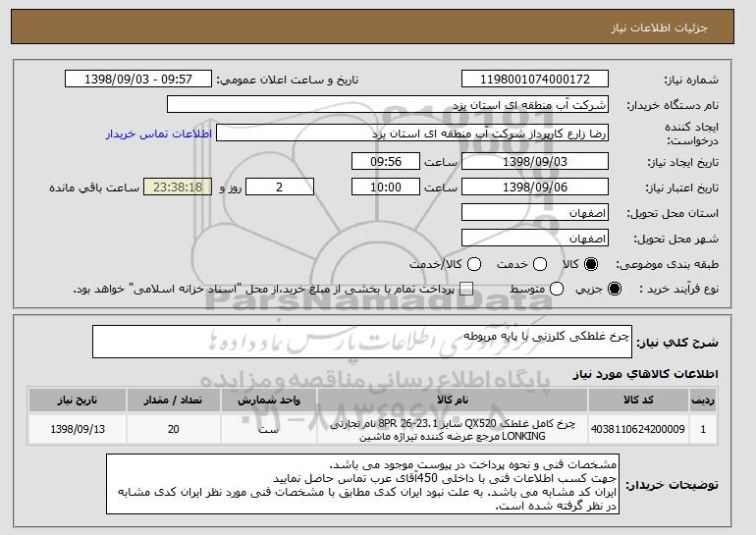This screenshot has height=535, width=756.
Task: Click the ساعت باقی مانده label
Action: [x=94, y=187]
